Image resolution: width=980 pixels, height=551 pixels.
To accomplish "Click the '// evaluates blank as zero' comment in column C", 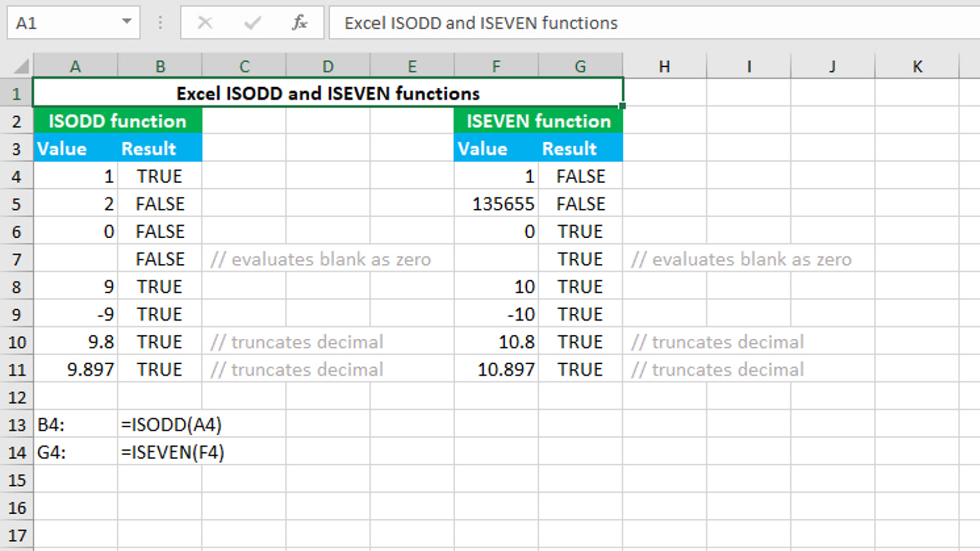I will coord(321,260).
